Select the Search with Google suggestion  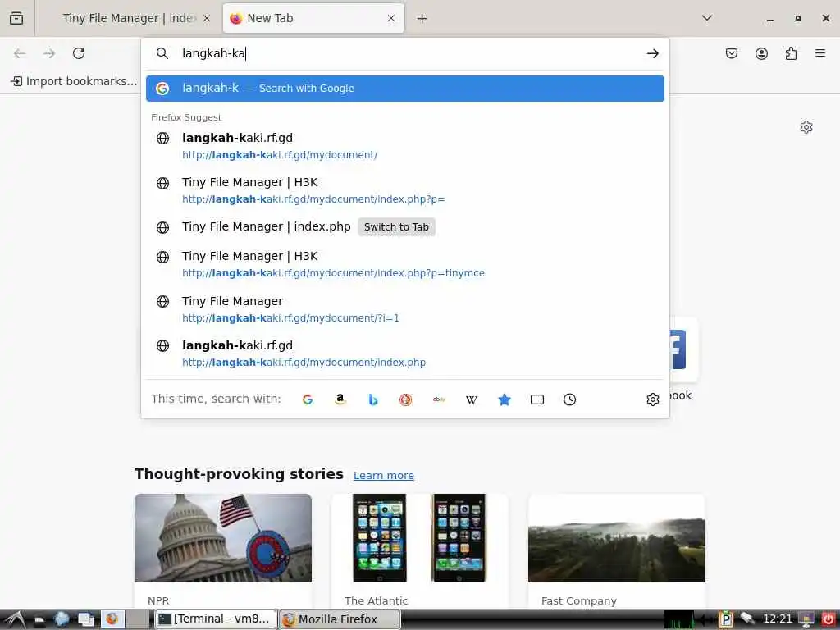click(405, 89)
